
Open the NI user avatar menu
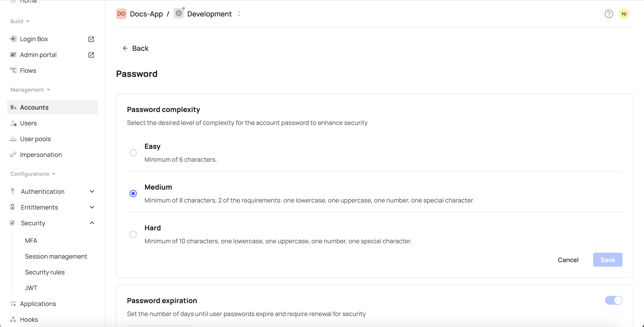(624, 14)
